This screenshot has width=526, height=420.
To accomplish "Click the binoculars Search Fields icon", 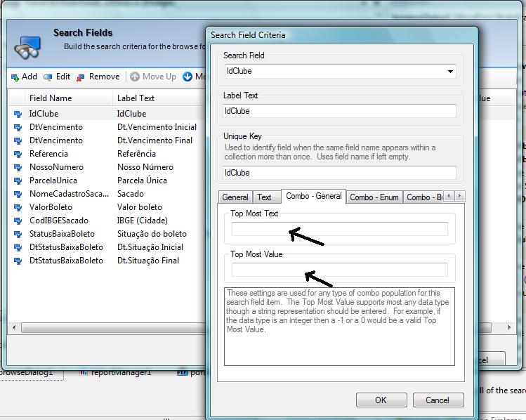I will (28, 46).
